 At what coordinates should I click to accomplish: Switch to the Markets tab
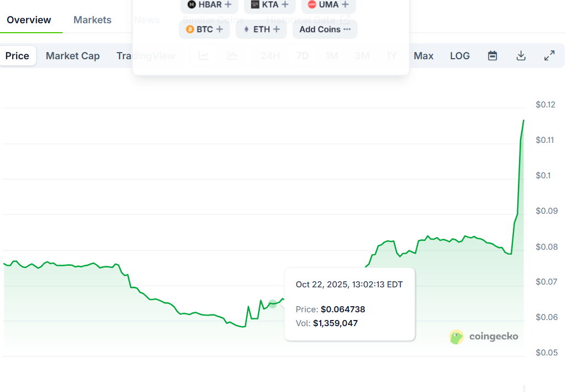92,20
